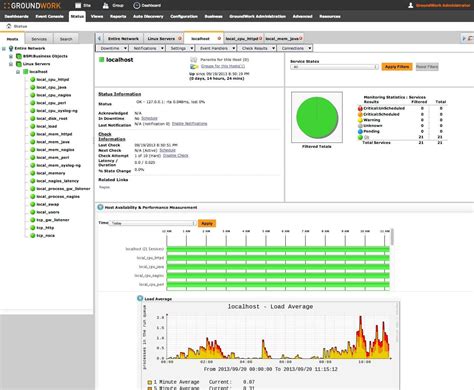Open the Group icon in header
The width and height of the screenshot is (474, 390).
pyautogui.click(x=106, y=5)
